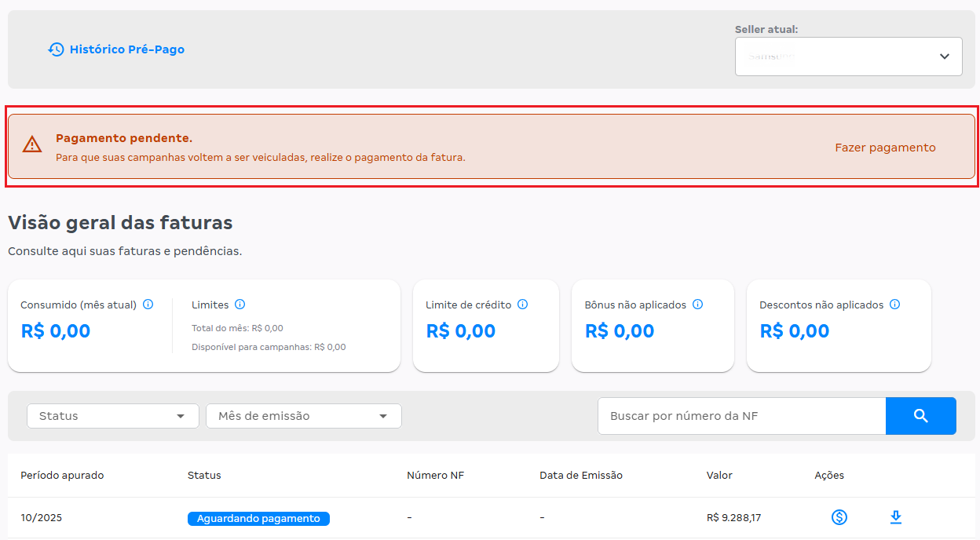
Task: Focus the Buscar por número da NF field
Action: (741, 416)
